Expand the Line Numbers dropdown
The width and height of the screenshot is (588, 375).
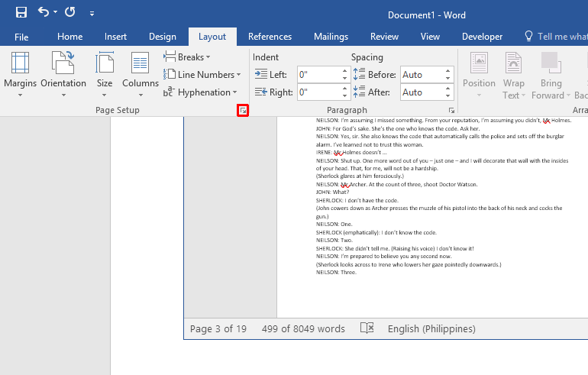point(202,75)
